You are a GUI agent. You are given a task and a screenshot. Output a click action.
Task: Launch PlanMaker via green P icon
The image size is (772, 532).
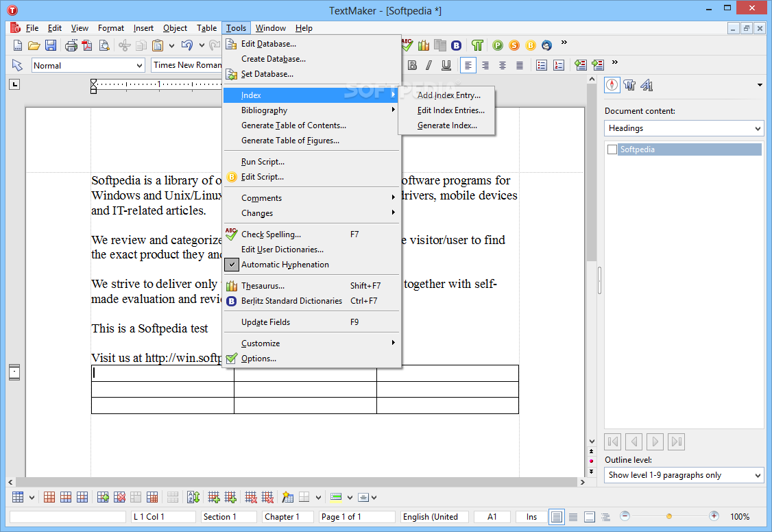pos(498,46)
